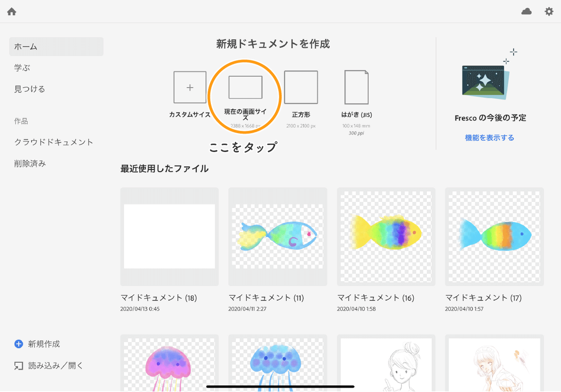Click 最近使用したファイル heading
The image size is (561, 392).
click(164, 169)
